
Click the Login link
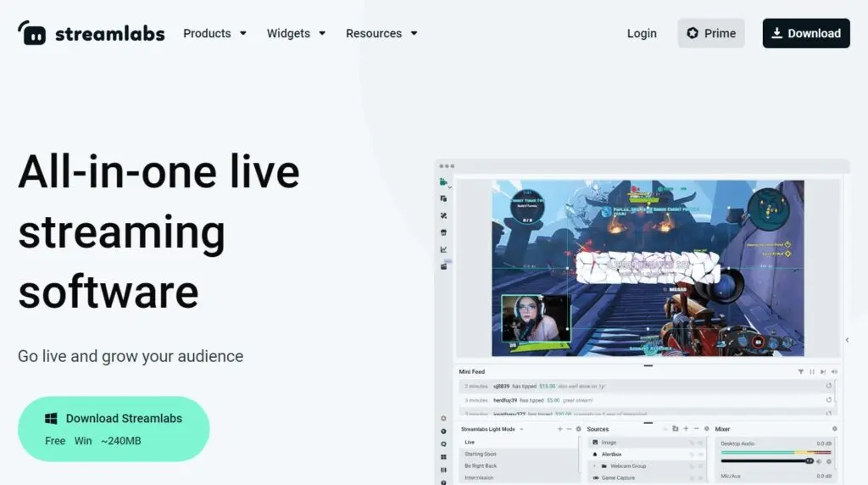click(x=642, y=33)
